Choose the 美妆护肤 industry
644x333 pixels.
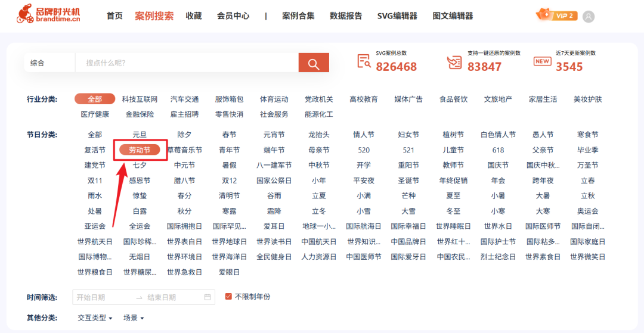pyautogui.click(x=588, y=99)
